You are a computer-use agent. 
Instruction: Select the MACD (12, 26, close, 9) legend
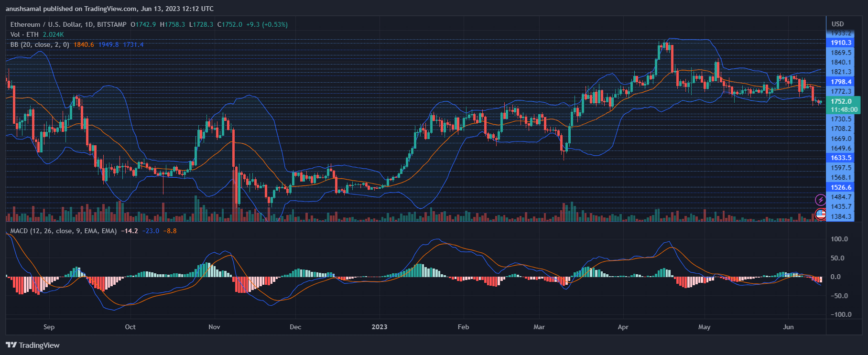click(x=64, y=231)
